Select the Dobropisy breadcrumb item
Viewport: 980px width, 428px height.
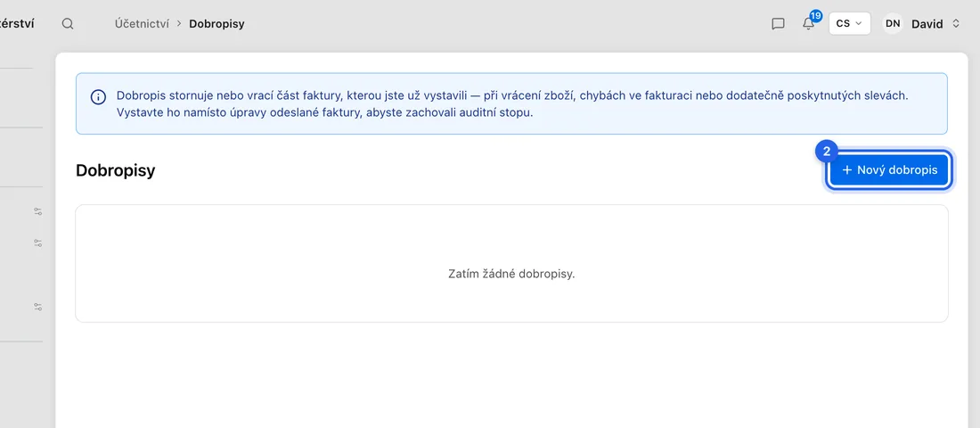tap(216, 24)
